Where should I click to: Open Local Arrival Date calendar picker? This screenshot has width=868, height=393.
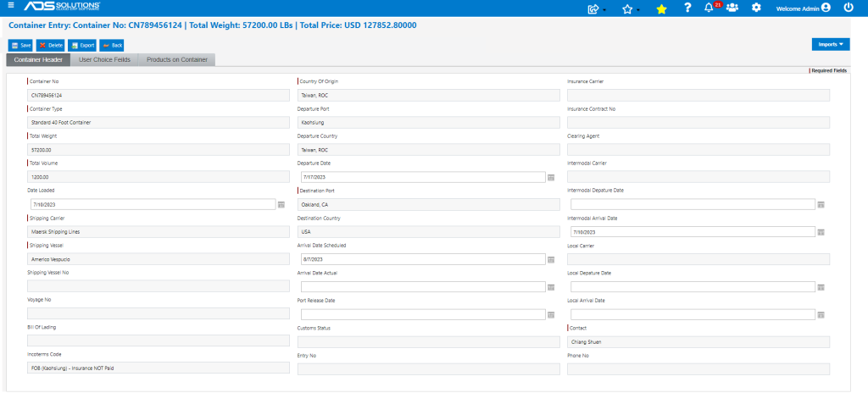pos(821,314)
